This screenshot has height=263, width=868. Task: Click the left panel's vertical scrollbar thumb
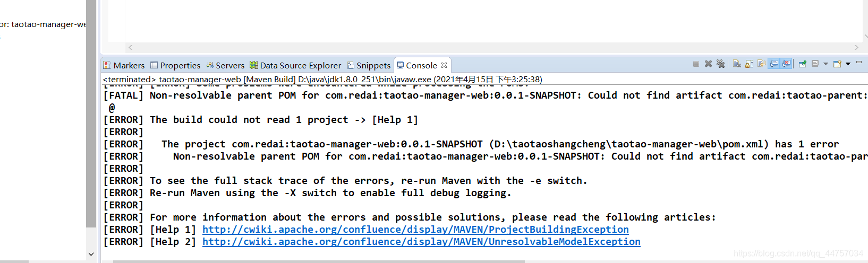pos(91,114)
